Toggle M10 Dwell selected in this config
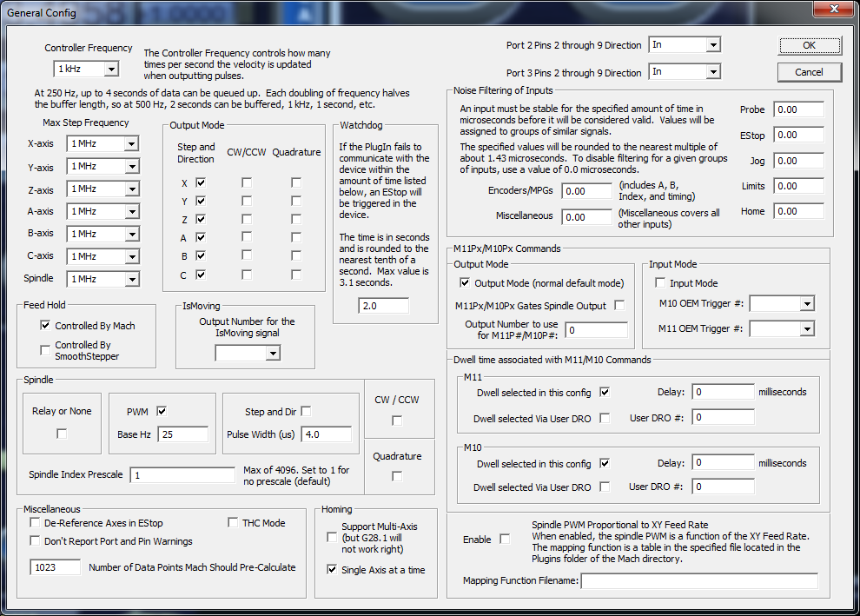Viewport: 860px width, 616px height. tap(605, 463)
